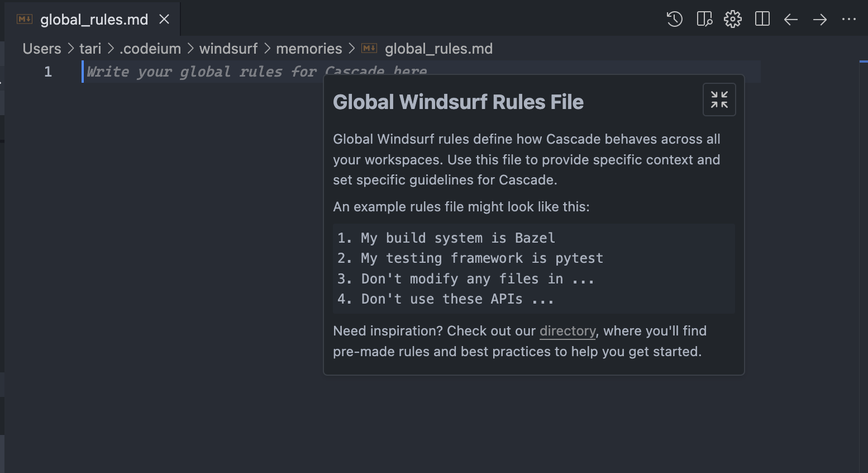Open the settings gear in editor toolbar
The width and height of the screenshot is (868, 473).
733,19
